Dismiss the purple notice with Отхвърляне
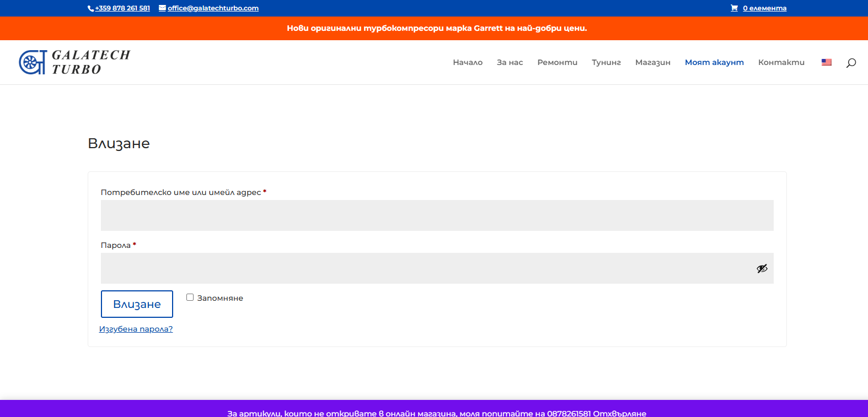The height and width of the screenshot is (417, 868). pos(619,413)
